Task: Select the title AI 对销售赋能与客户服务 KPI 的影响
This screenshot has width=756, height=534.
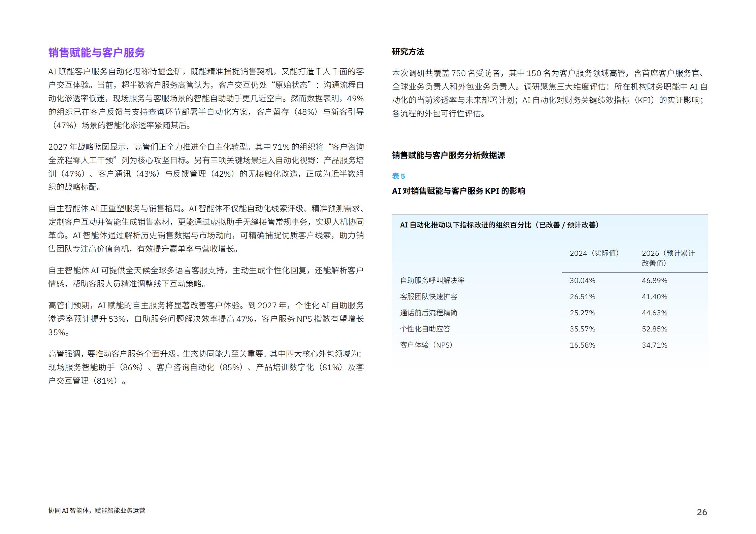Action: tap(459, 191)
